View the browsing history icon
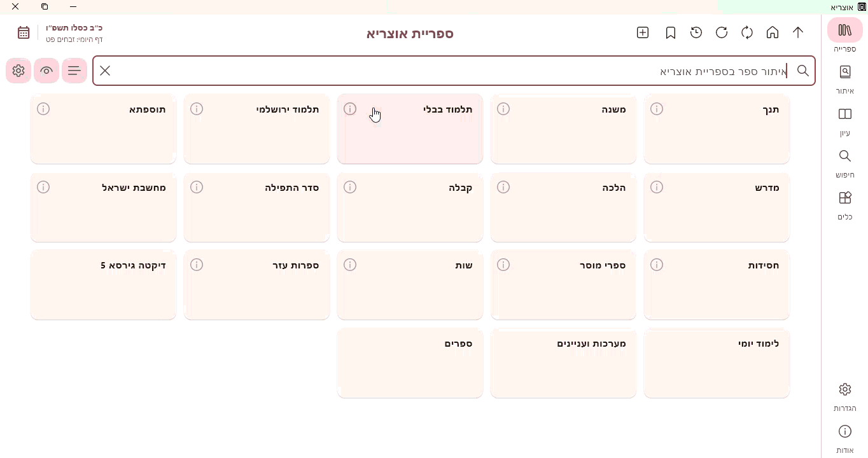 (696, 32)
